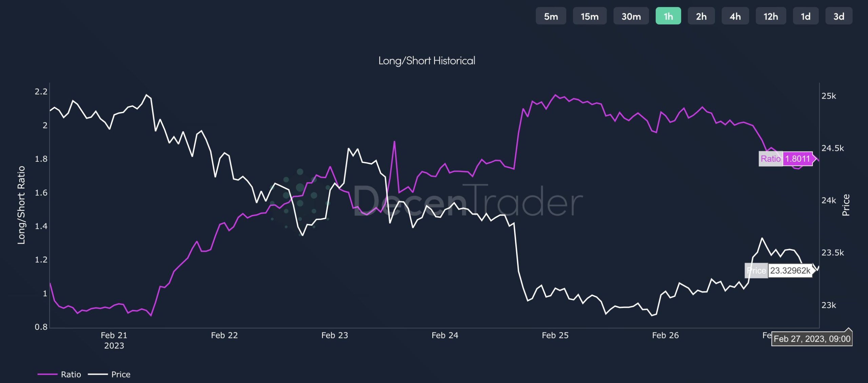This screenshot has width=868, height=383.
Task: Click the Price 23.32962k hover label
Action: click(779, 270)
